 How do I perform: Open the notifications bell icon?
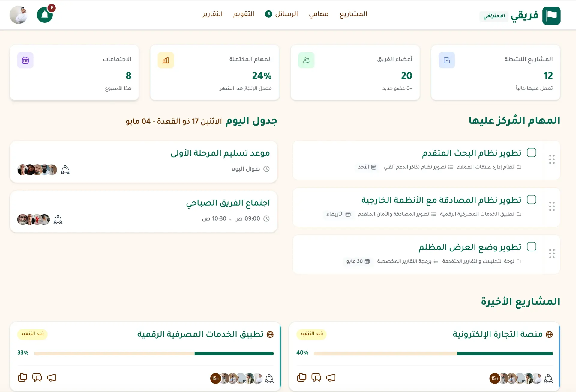[x=45, y=15]
